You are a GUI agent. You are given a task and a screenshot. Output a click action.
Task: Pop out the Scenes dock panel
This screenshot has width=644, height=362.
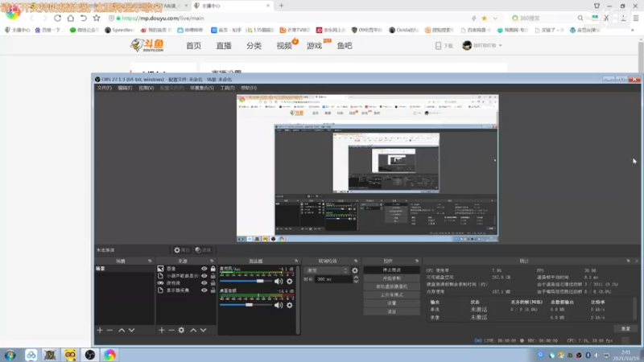(x=150, y=261)
